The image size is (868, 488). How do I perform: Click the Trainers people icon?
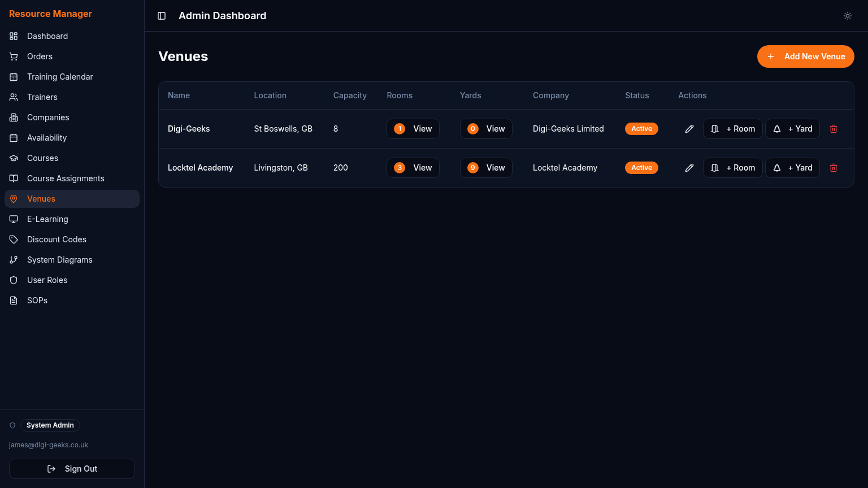[x=14, y=97]
